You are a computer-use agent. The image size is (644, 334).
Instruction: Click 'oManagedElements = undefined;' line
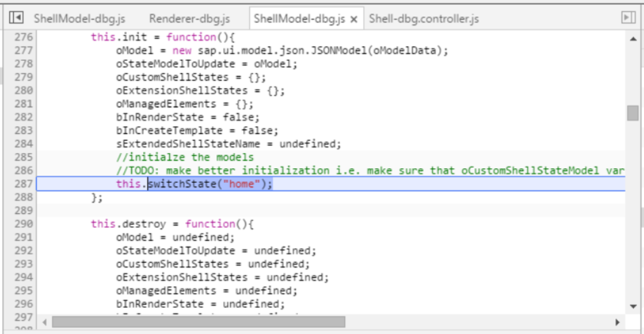pos(207,291)
